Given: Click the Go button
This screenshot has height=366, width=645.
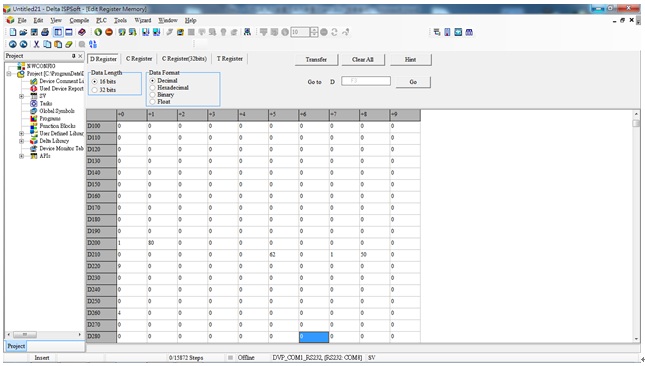Looking at the screenshot, I should (413, 82).
